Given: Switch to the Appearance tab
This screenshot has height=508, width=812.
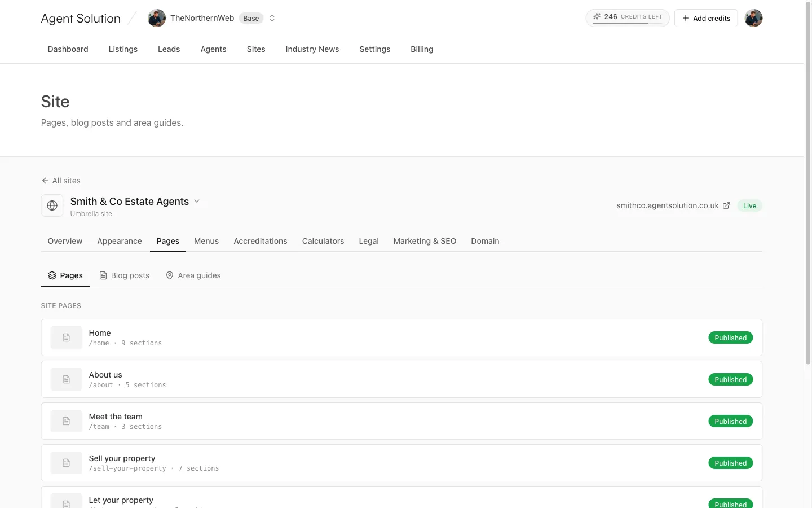Looking at the screenshot, I should (x=120, y=241).
